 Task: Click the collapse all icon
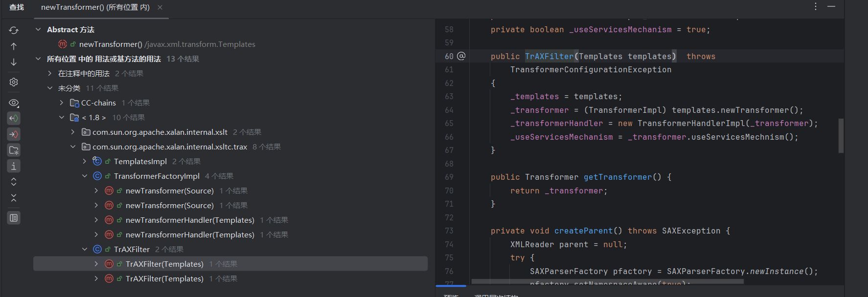[14, 198]
